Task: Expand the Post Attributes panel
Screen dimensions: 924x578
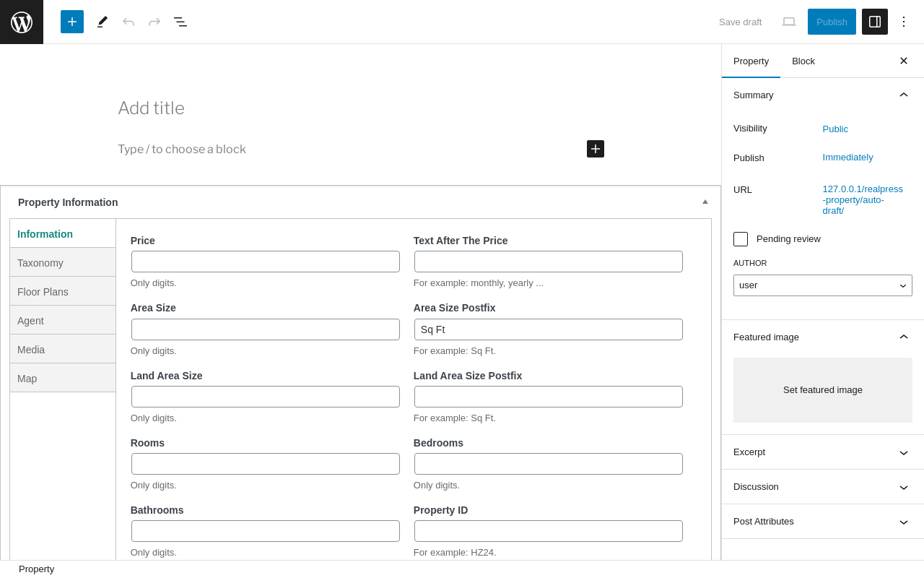Action: coord(823,522)
